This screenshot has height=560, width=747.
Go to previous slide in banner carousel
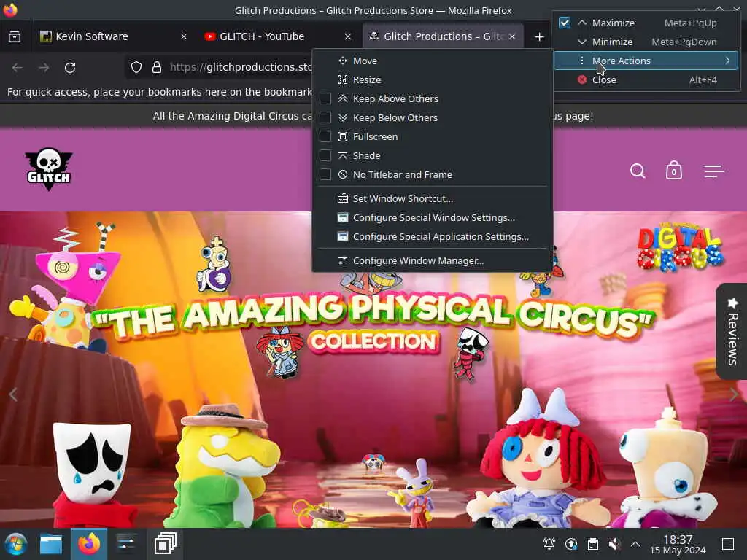tap(13, 394)
